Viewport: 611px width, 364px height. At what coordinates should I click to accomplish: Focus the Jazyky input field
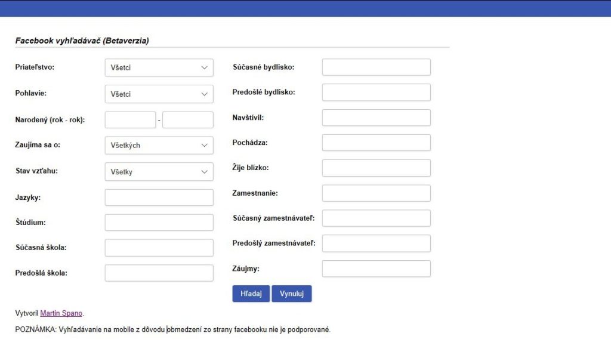159,198
